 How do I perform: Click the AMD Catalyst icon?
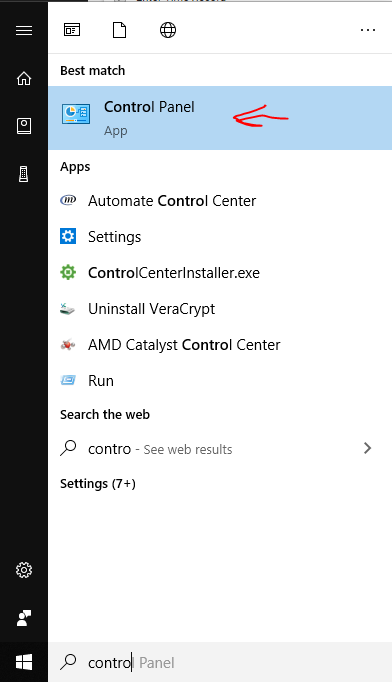[x=68, y=345]
